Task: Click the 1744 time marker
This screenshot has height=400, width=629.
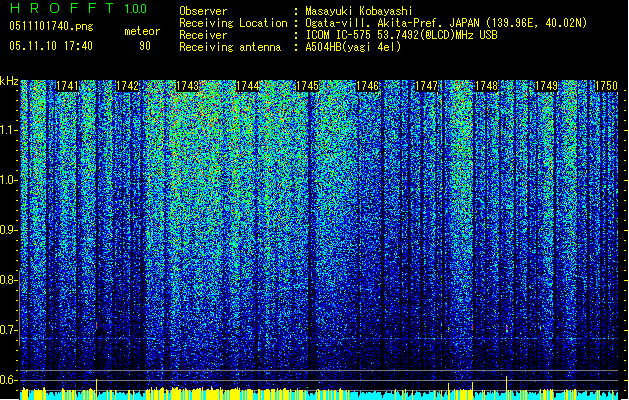Action: (x=247, y=86)
